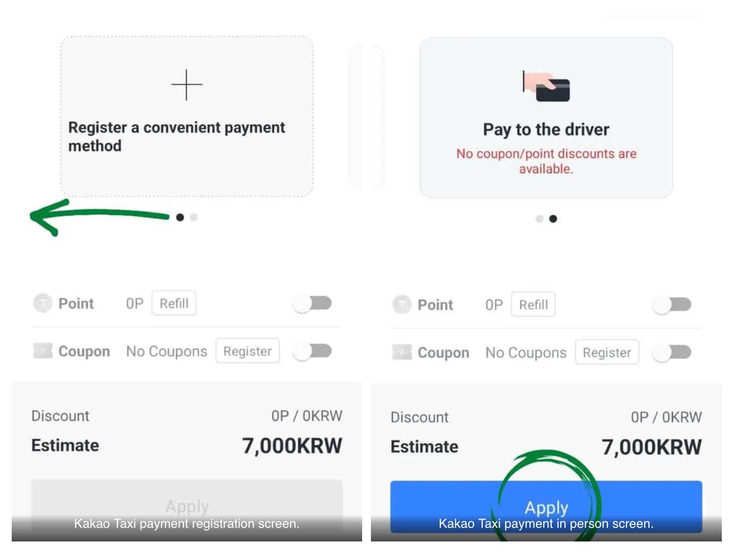
Task: Tap the plus icon to add payment method
Action: coord(186,85)
